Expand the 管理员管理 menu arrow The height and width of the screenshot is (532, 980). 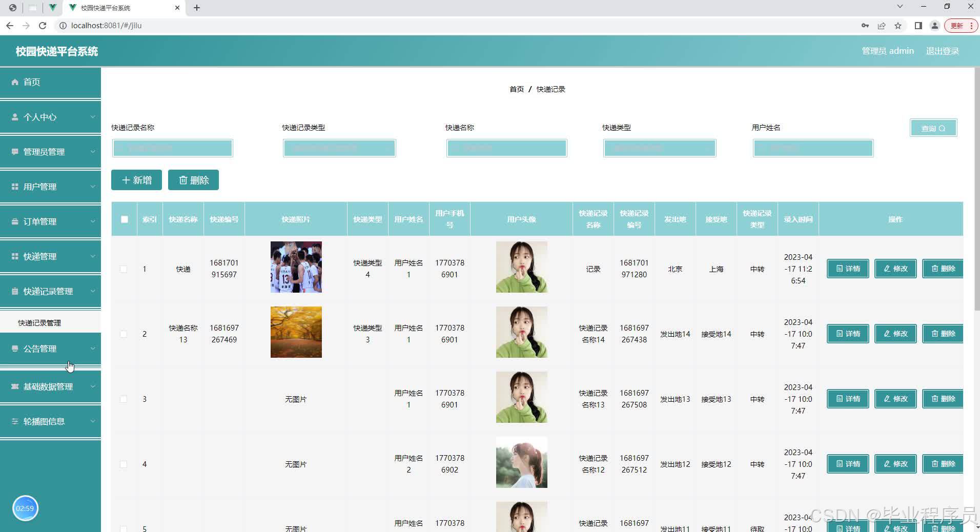[93, 152]
